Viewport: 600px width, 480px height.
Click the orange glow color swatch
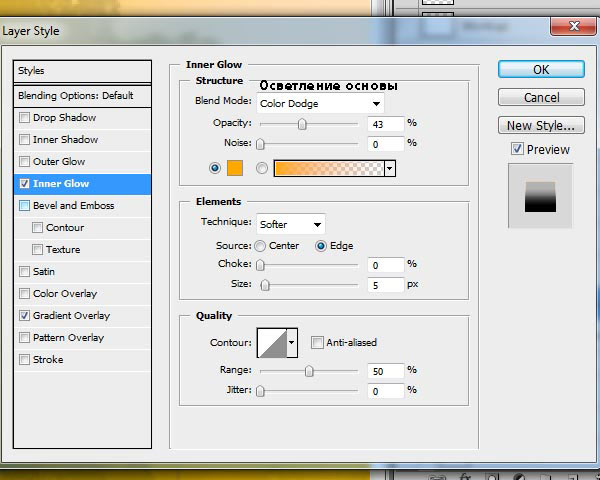[235, 168]
